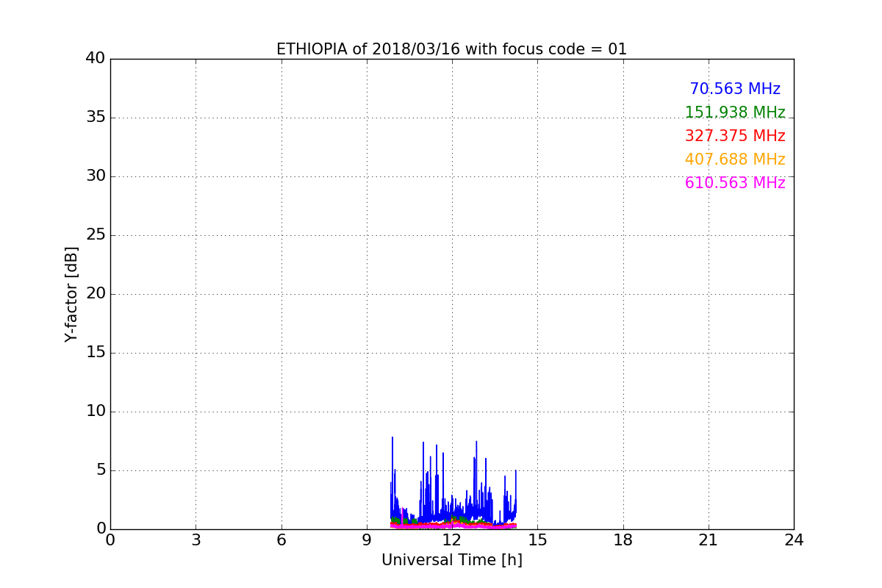Click the y-axis tick label 20
The image size is (882, 588).
pyautogui.click(x=96, y=294)
